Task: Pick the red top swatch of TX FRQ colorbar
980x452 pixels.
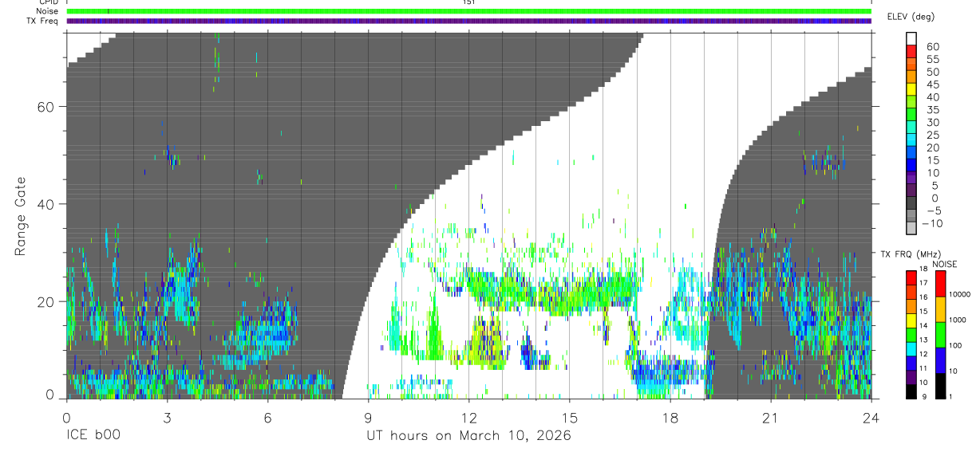Action: (x=911, y=278)
